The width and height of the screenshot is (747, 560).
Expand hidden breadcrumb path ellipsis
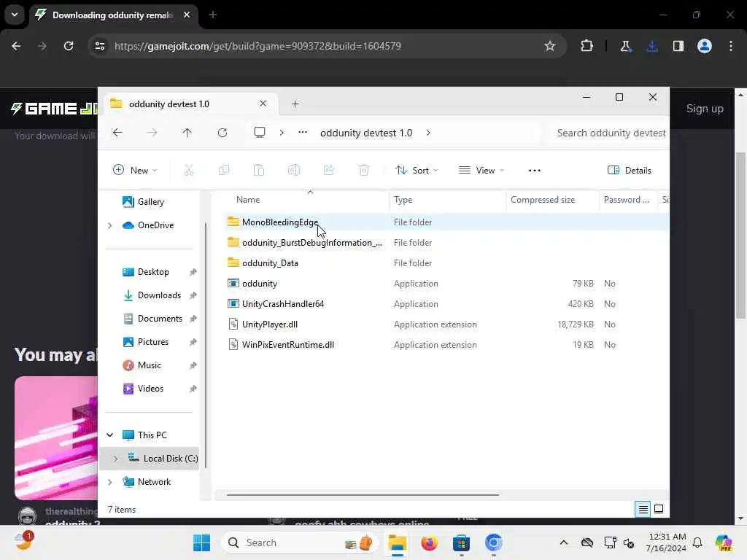tap(303, 133)
